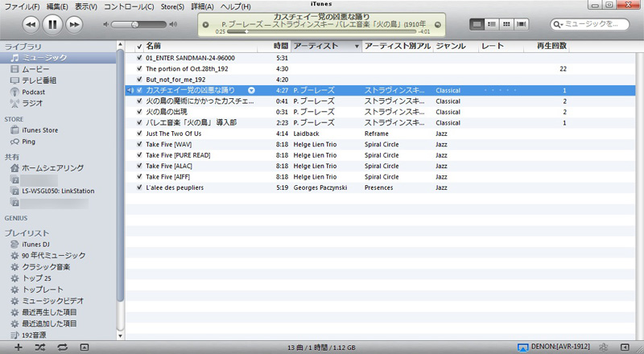644x354 pixels.
Task: Sort by 時間 column header
Action: coord(274,46)
